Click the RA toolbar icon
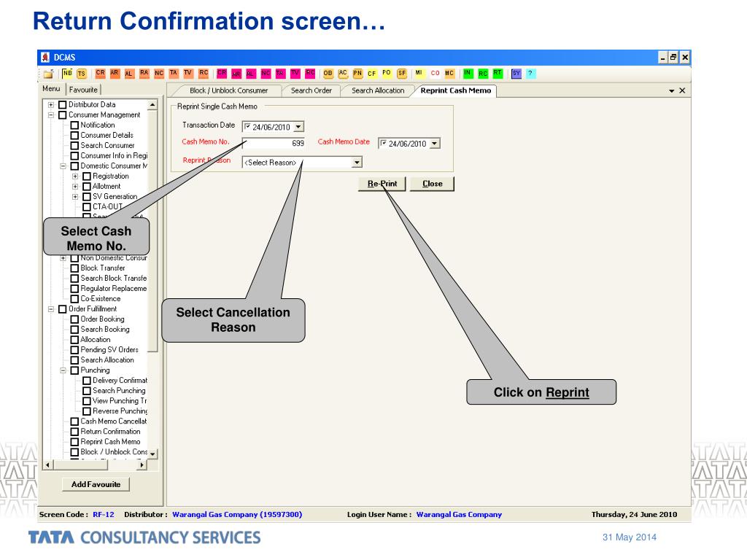Viewport: 747px width, 560px height. [x=144, y=74]
